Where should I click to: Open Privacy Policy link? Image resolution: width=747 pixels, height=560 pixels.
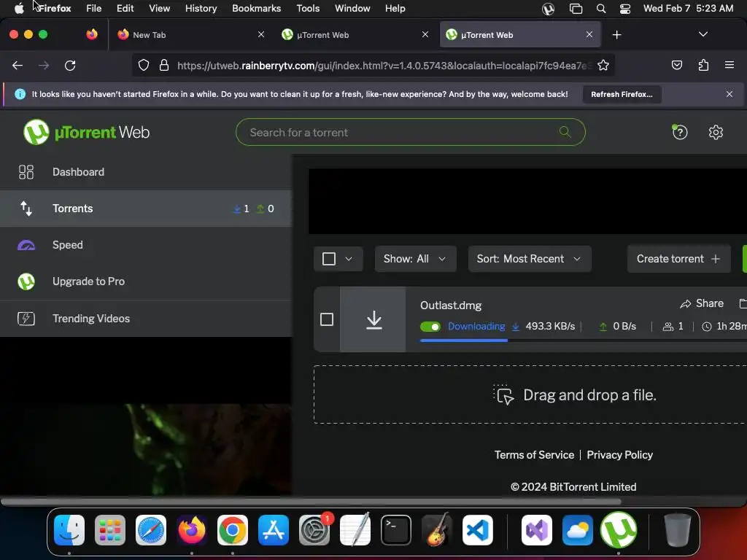tap(620, 455)
